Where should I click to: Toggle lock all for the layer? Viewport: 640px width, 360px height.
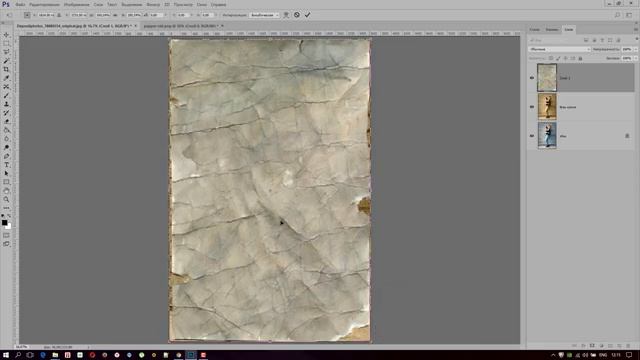point(580,58)
